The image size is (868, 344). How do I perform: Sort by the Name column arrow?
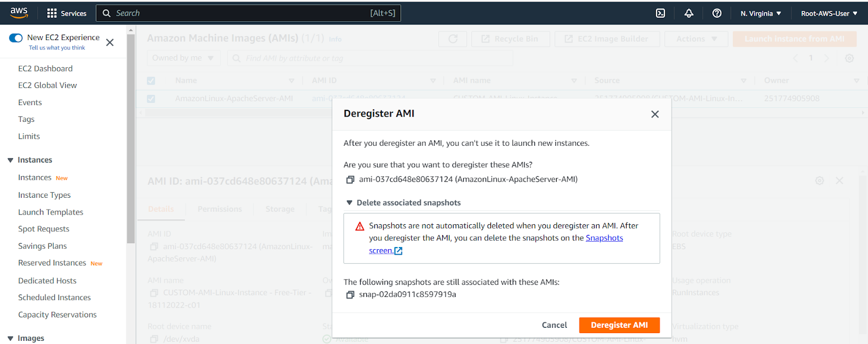(291, 81)
